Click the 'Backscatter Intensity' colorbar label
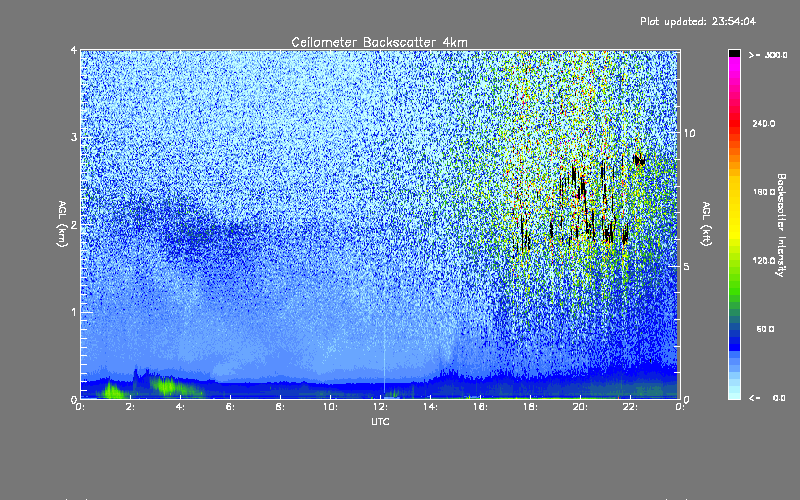 pos(781,225)
